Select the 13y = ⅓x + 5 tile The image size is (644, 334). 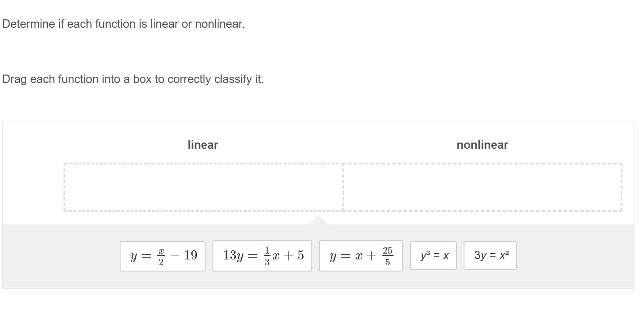[x=262, y=256]
